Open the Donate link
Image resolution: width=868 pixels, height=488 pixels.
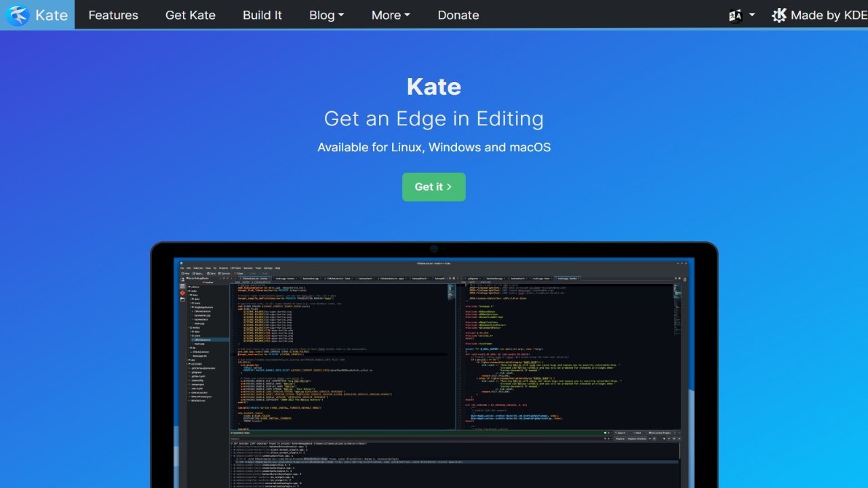coord(458,15)
